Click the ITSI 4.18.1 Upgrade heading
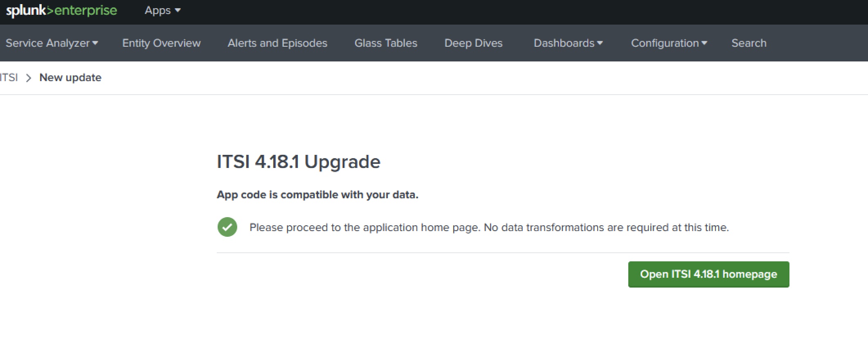This screenshot has width=868, height=340. point(299,161)
